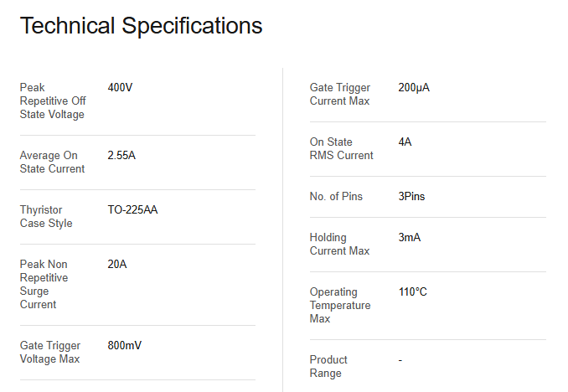Click the 200µA trigger current value
568x392 pixels.
pyautogui.click(x=414, y=87)
